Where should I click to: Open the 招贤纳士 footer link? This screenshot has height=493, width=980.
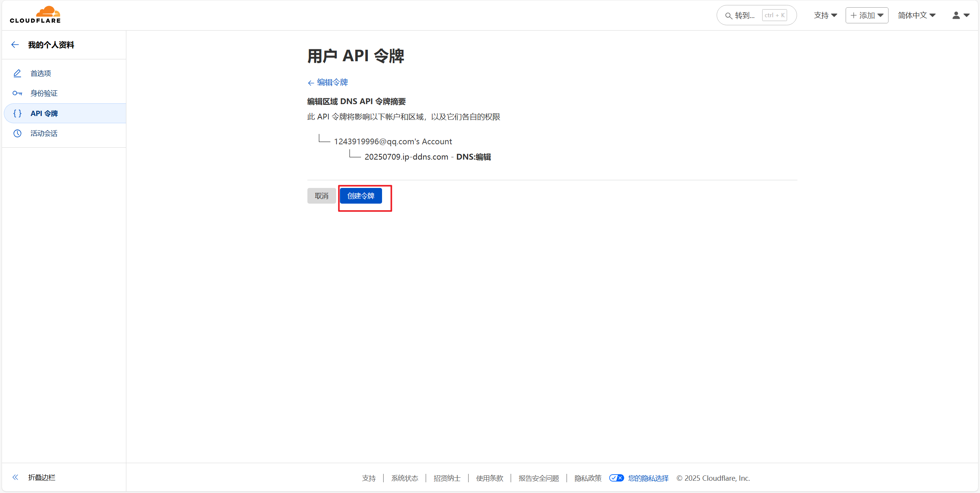pyautogui.click(x=447, y=478)
